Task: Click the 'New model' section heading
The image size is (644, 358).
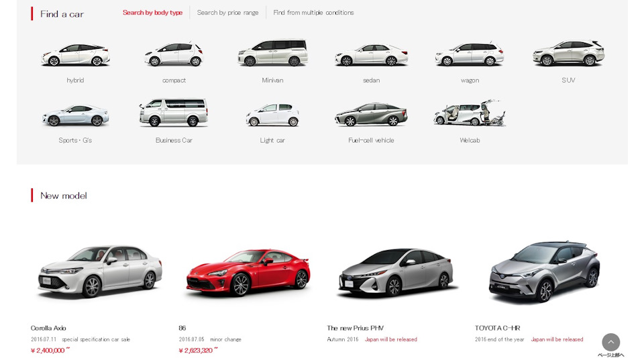Action: click(64, 196)
